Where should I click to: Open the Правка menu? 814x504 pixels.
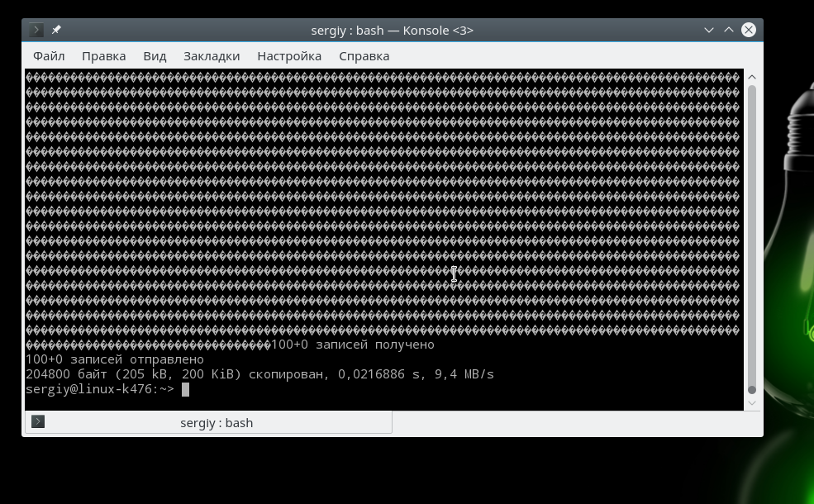103,56
